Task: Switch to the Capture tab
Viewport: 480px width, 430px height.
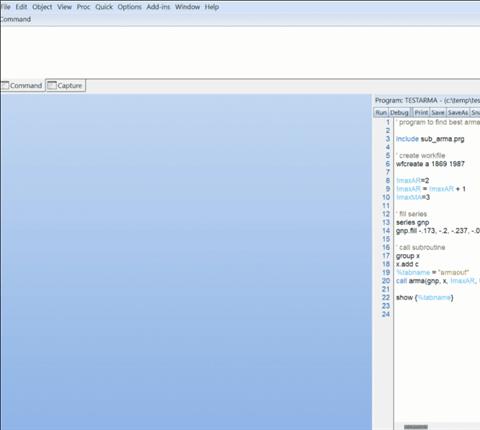Action: pos(66,86)
